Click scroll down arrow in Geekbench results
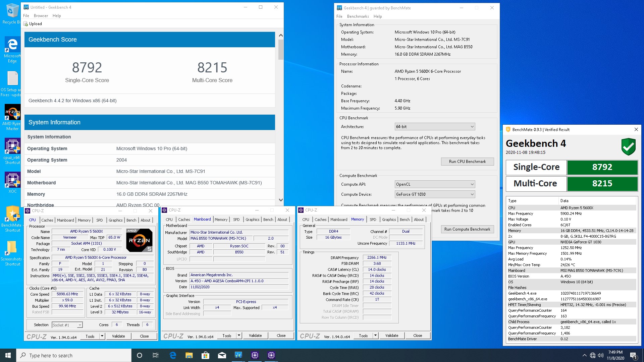Viewport: 644px width, 362px height. pyautogui.click(x=281, y=200)
